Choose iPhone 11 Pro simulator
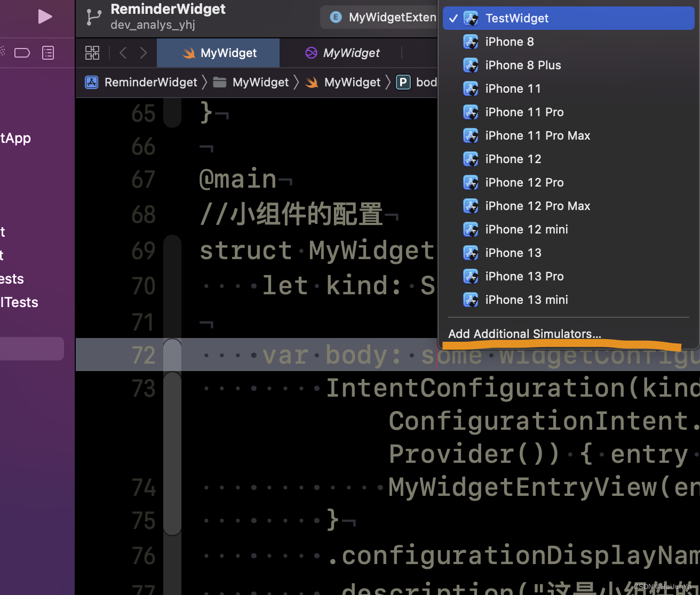This screenshot has width=700, height=595. coord(569,112)
